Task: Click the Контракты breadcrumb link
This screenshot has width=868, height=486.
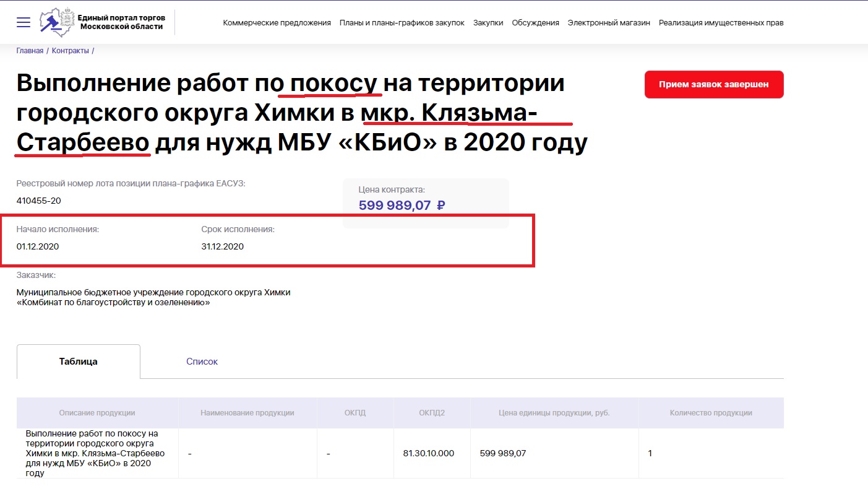Action: [x=70, y=51]
